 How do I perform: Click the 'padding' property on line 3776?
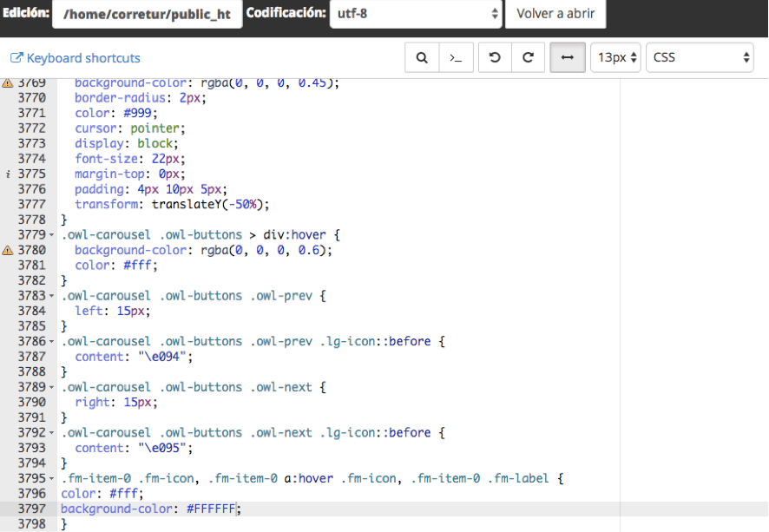pos(99,189)
